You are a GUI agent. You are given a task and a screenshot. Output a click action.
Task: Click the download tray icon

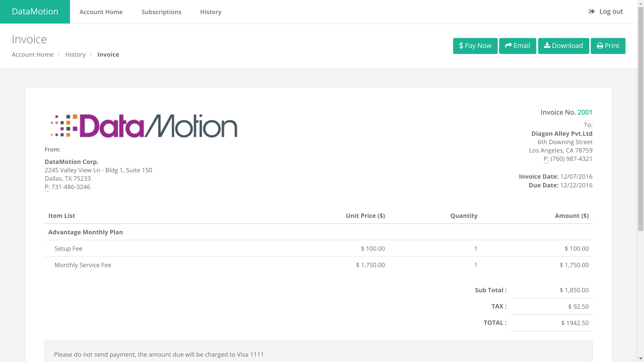tap(547, 45)
